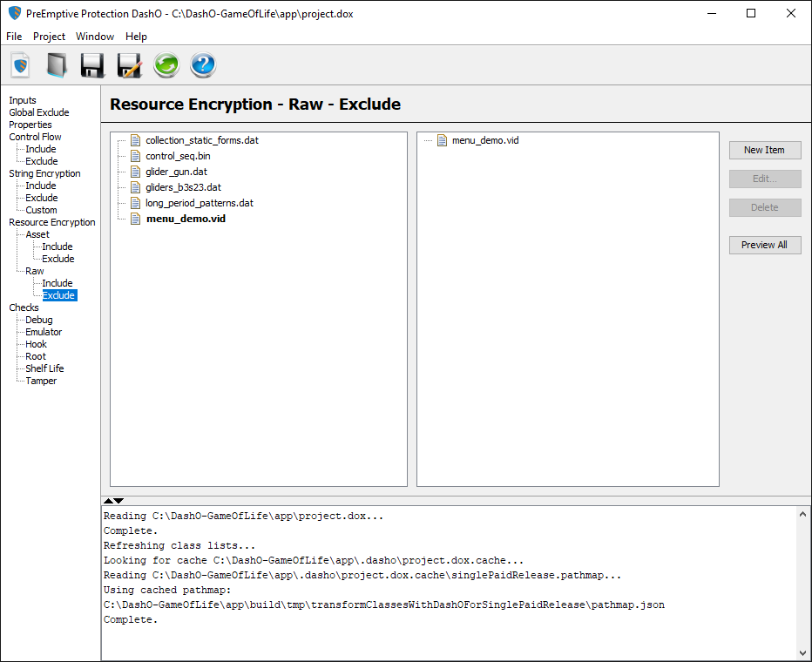Open Exclude under Control Flow
Screen dimensions: 812x662
click(x=42, y=161)
